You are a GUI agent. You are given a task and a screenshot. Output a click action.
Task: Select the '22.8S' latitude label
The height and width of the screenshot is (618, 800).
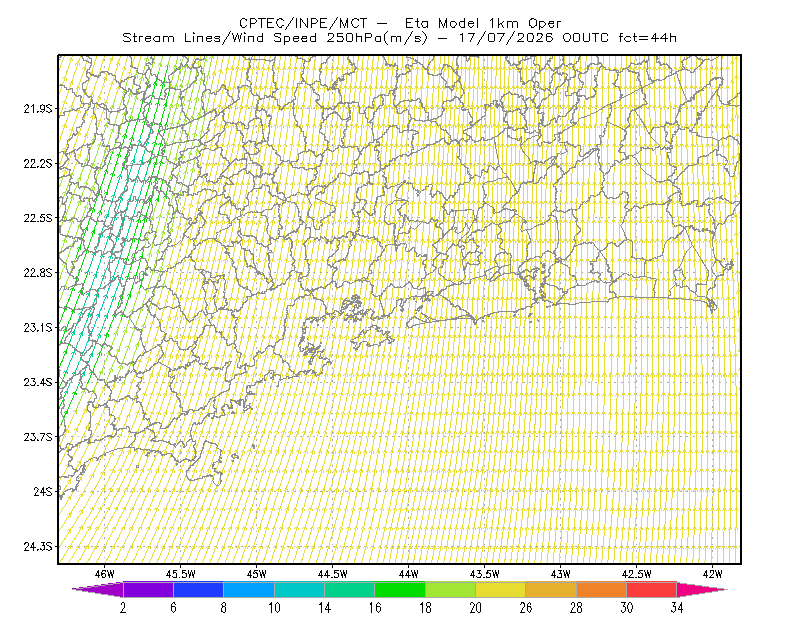(37, 273)
